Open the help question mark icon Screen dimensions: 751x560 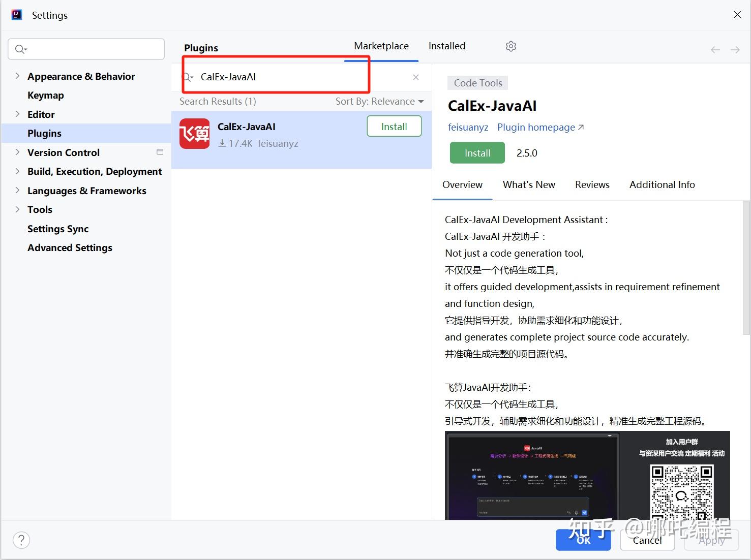click(x=21, y=540)
